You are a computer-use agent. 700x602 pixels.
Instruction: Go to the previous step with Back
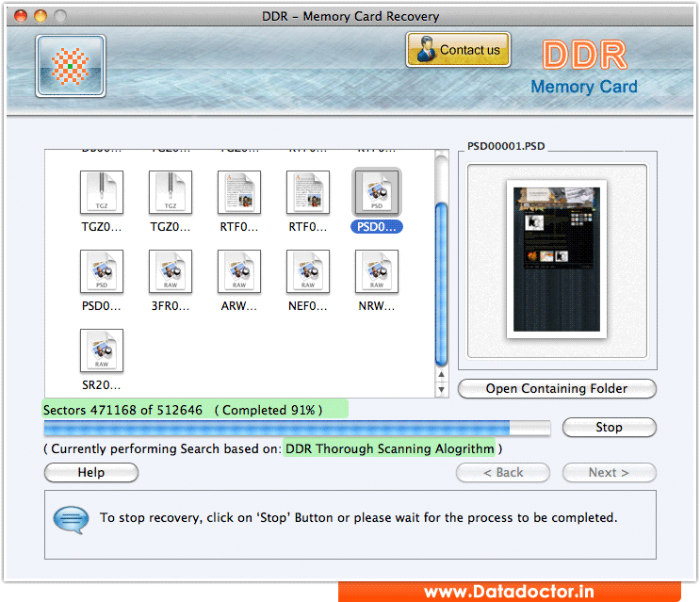click(503, 472)
